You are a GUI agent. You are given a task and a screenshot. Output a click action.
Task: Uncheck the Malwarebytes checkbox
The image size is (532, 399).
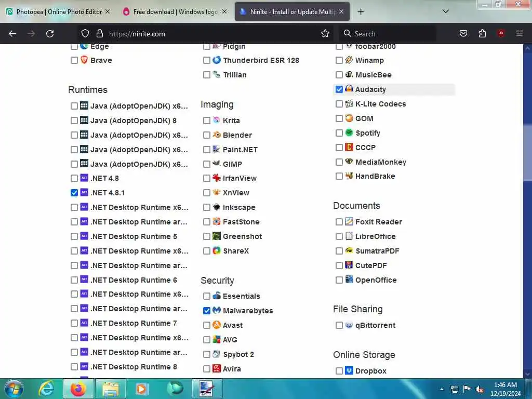(206, 311)
